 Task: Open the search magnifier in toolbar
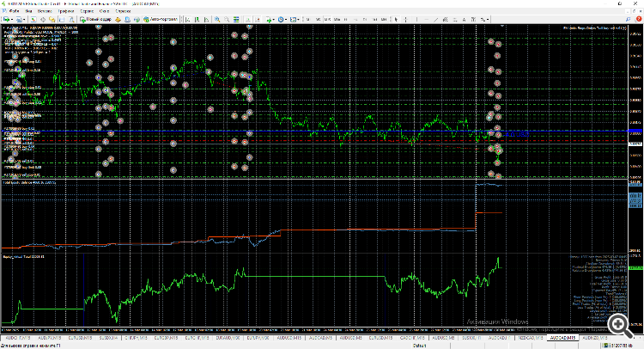628,19
